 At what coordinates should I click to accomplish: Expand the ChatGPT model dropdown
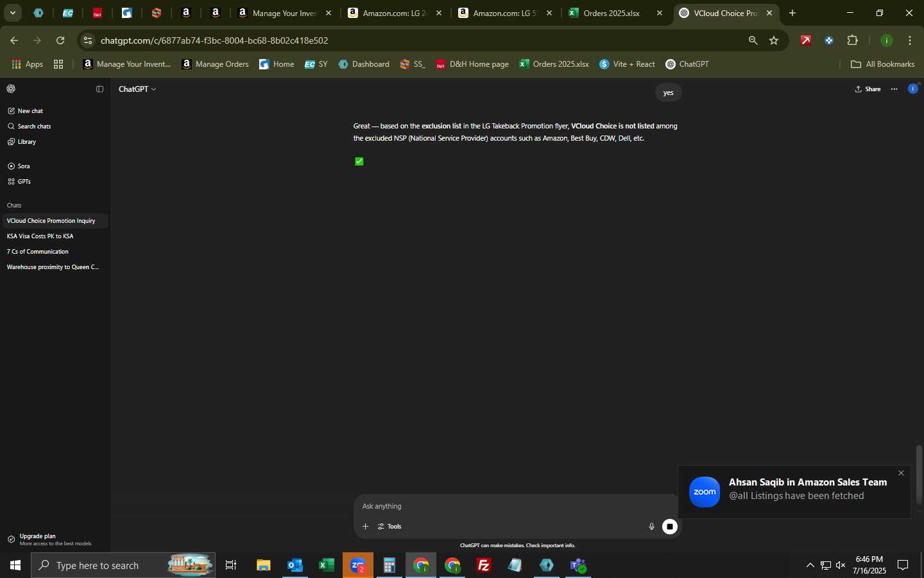pos(137,89)
